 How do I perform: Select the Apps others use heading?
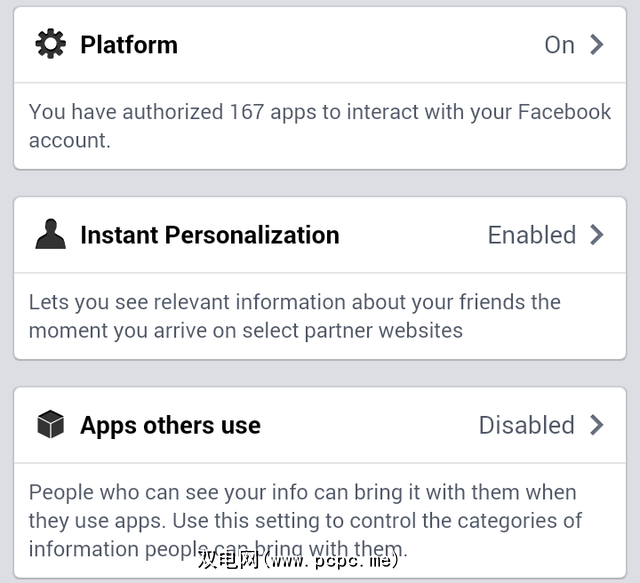tap(170, 425)
